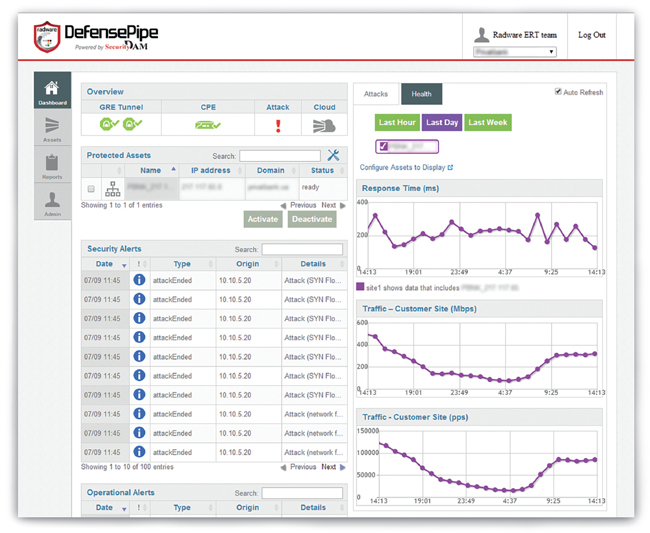Open Configure Assets to Display link
The image size is (650, 533).
coord(403,167)
